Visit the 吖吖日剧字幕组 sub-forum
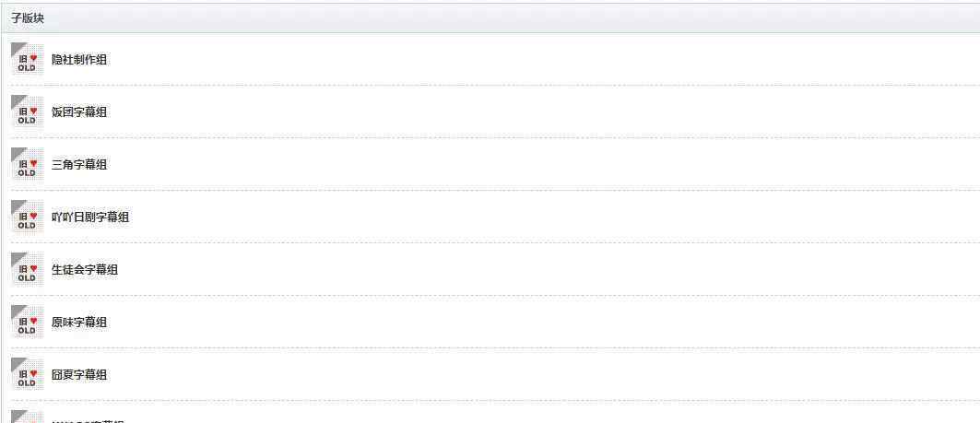Image resolution: width=980 pixels, height=423 pixels. point(90,217)
